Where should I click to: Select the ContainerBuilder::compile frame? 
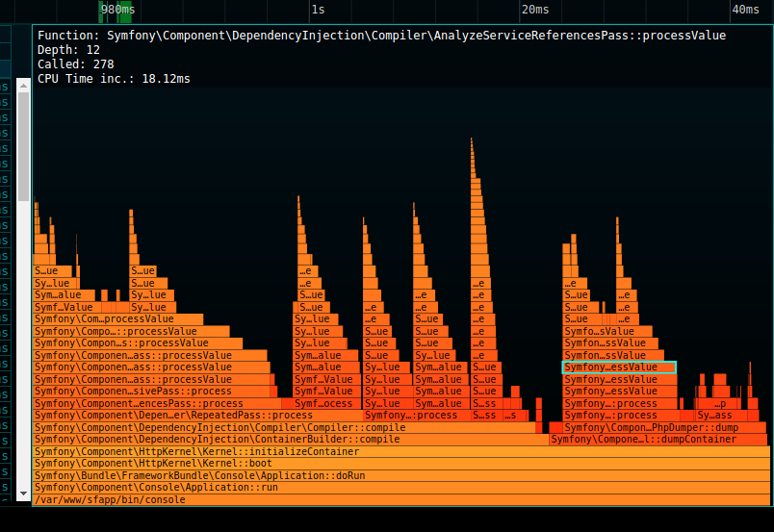tap(291, 440)
